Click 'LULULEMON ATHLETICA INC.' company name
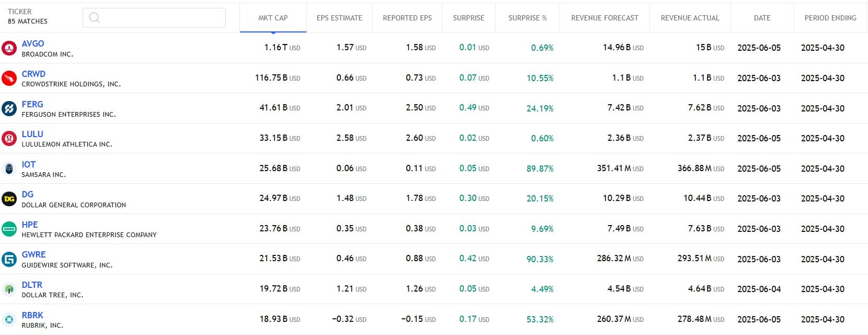The width and height of the screenshot is (868, 335). click(x=67, y=144)
